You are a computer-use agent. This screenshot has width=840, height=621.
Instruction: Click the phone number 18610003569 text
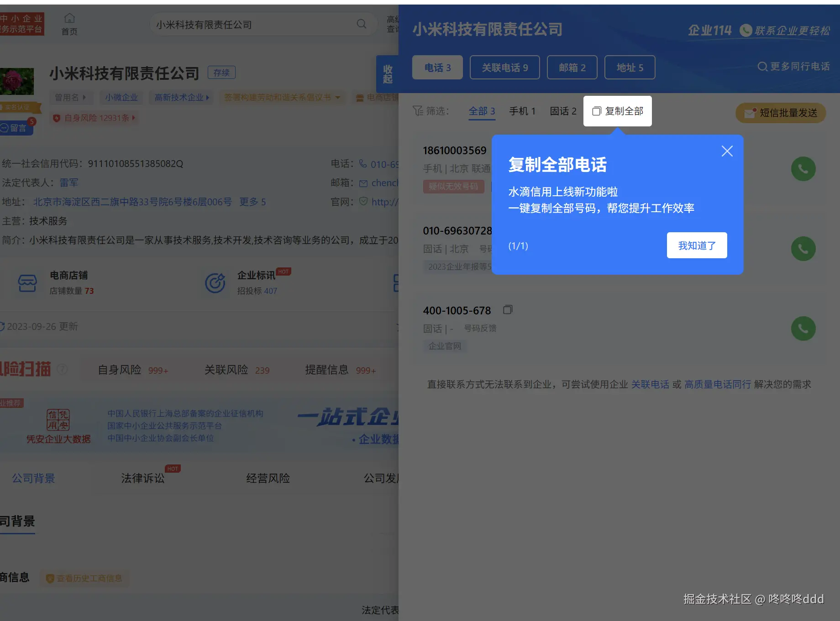(x=455, y=151)
